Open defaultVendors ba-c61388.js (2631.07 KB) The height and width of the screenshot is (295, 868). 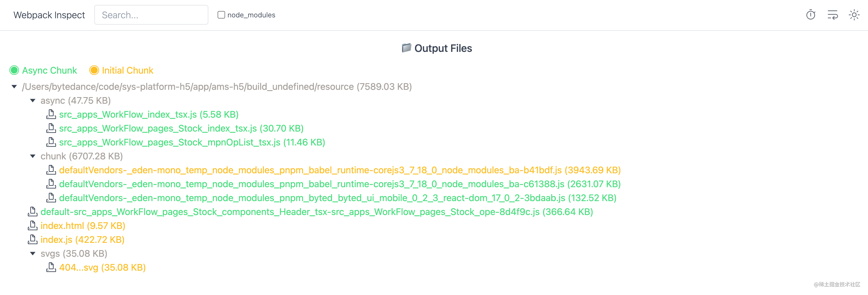coord(340,184)
